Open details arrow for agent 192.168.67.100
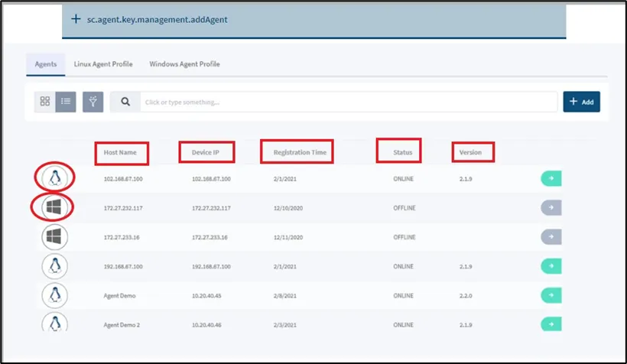 tap(551, 266)
